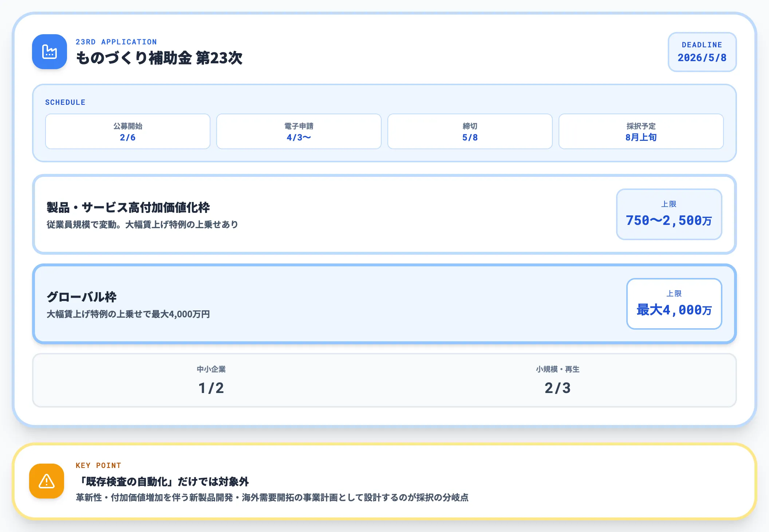
Task: Click the 小規模・再生 2/3 subsidy rate
Action: tap(557, 380)
